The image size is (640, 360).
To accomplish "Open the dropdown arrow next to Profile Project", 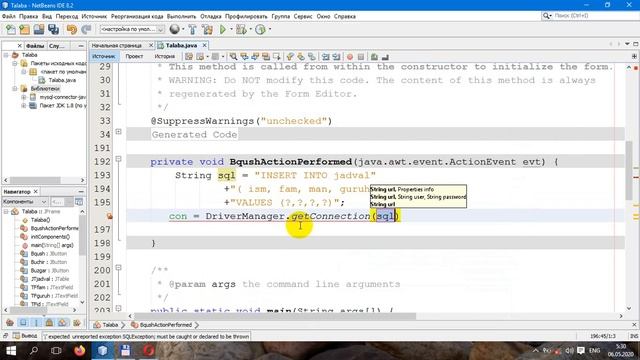I will [x=270, y=29].
